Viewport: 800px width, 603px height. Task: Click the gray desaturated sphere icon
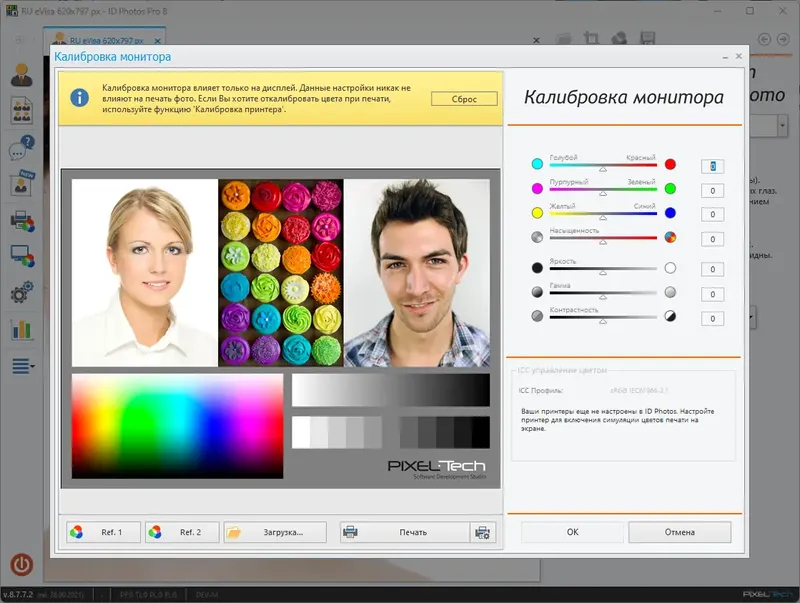tap(537, 237)
